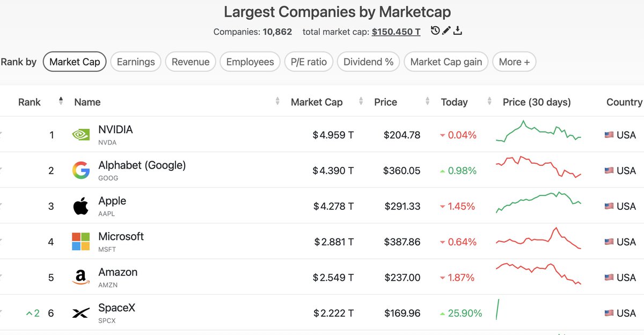This screenshot has height=335, width=644.
Task: Expand the More + ranking options
Action: [514, 62]
